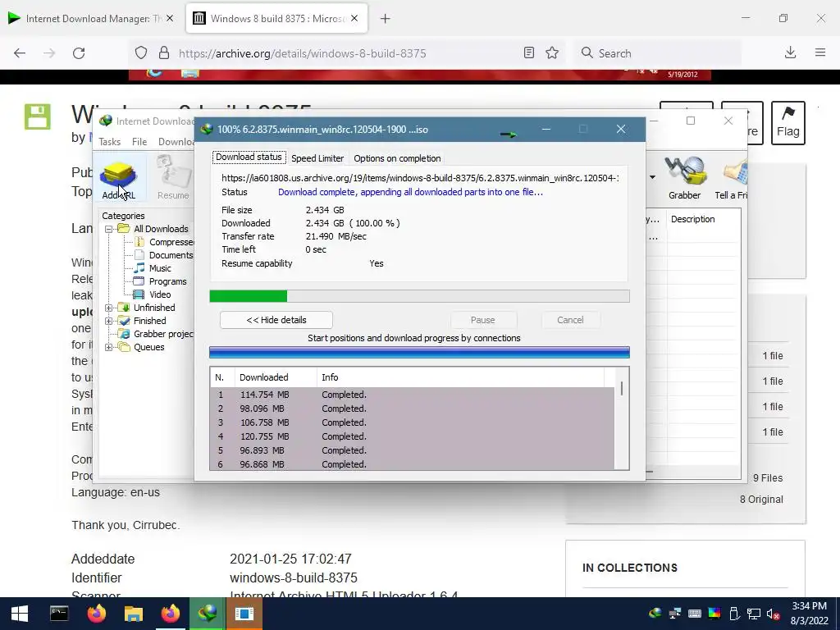
Task: Switch to the Download status tab
Action: coord(249,157)
